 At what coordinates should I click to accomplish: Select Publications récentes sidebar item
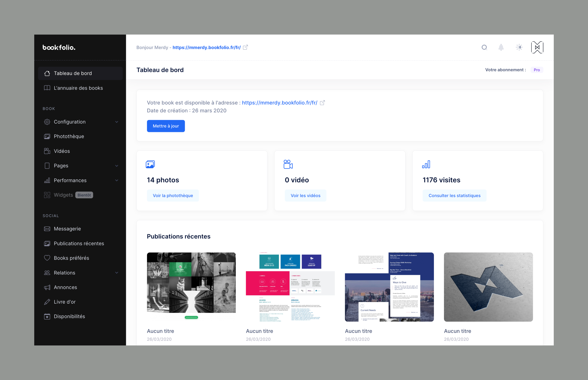tap(80, 243)
